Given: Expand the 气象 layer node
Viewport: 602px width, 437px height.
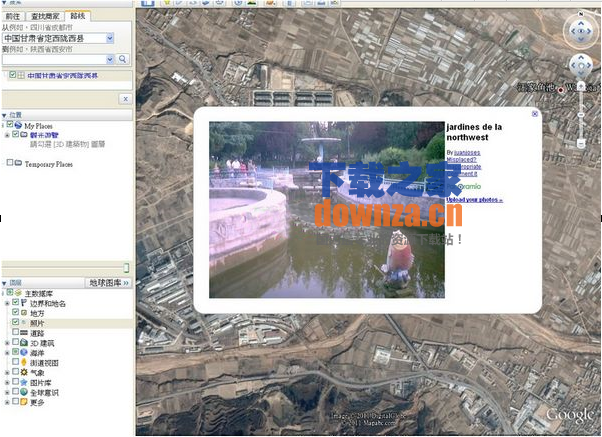Looking at the screenshot, I should tap(7, 372).
